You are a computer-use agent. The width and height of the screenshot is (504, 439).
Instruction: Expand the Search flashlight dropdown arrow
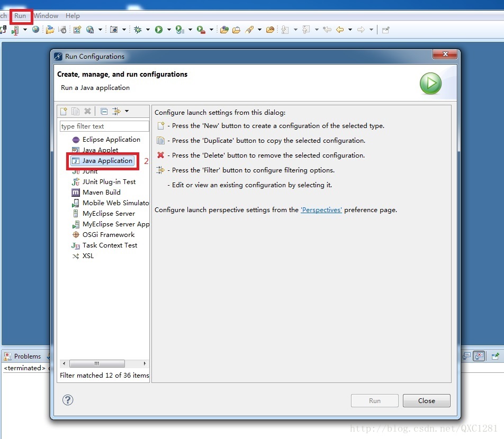tap(259, 30)
